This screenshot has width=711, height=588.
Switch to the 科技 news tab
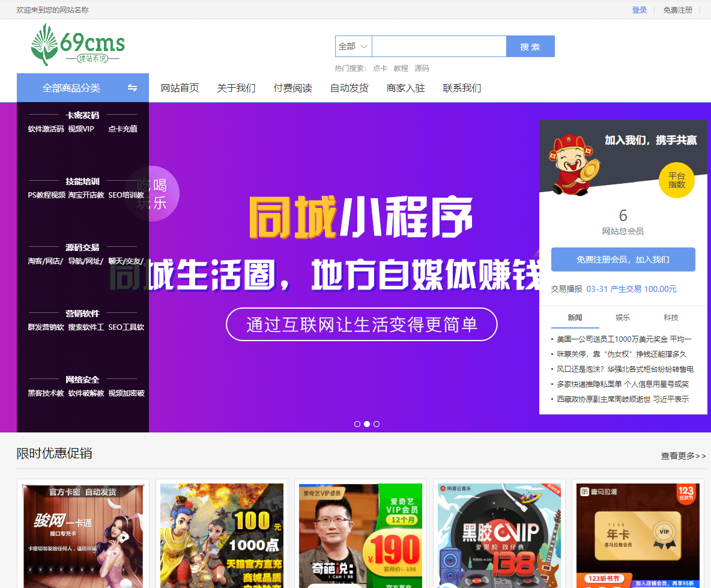coord(671,317)
